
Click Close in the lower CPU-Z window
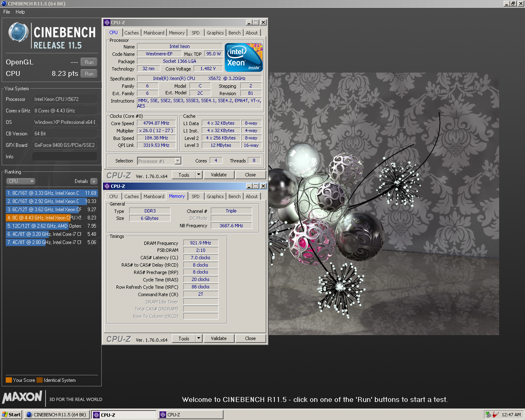pyautogui.click(x=250, y=338)
